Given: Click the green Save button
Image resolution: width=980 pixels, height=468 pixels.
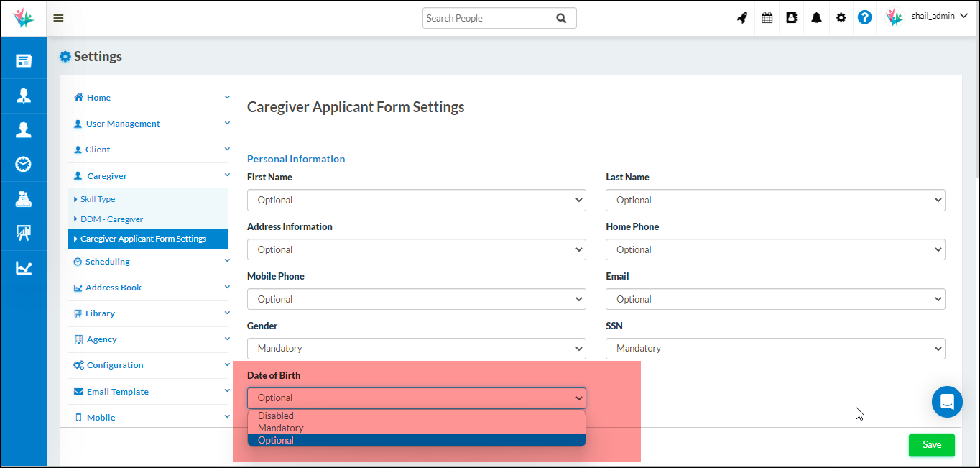Looking at the screenshot, I should 931,445.
